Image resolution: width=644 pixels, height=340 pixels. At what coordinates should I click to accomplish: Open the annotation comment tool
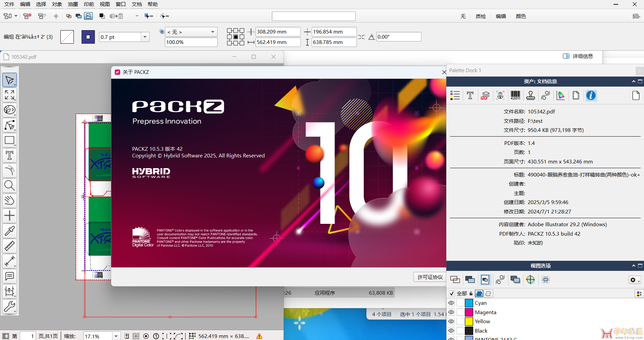click(9, 276)
